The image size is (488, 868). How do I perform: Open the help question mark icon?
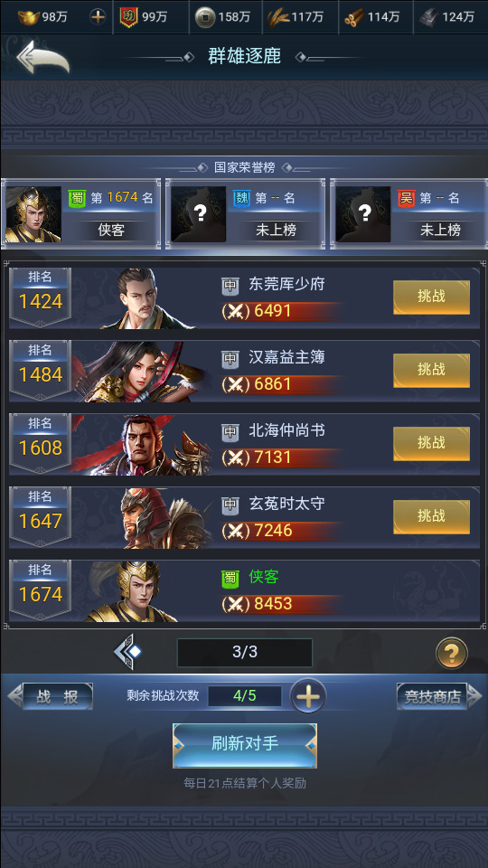point(452,653)
